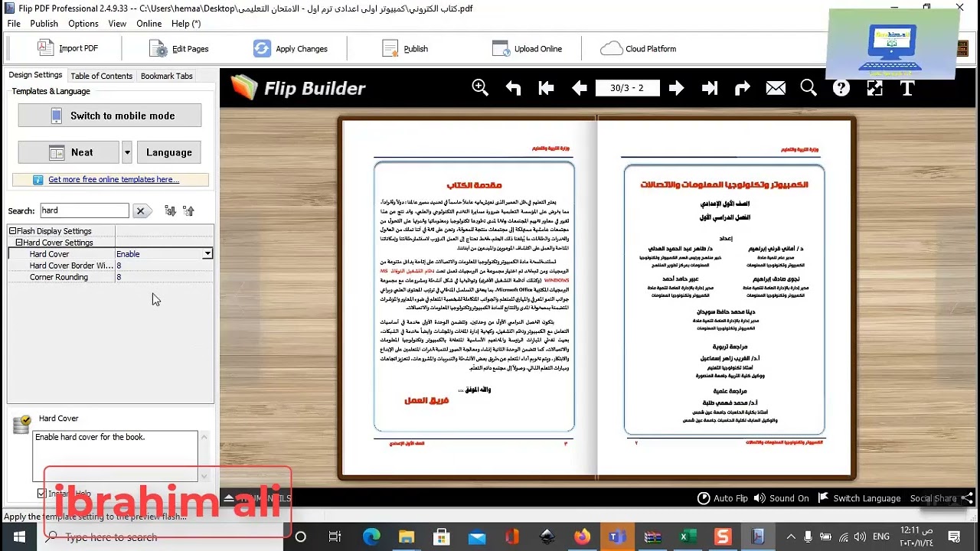Open the Thumbnails panel eject button
Image resolution: width=980 pixels, height=551 pixels.
(229, 498)
